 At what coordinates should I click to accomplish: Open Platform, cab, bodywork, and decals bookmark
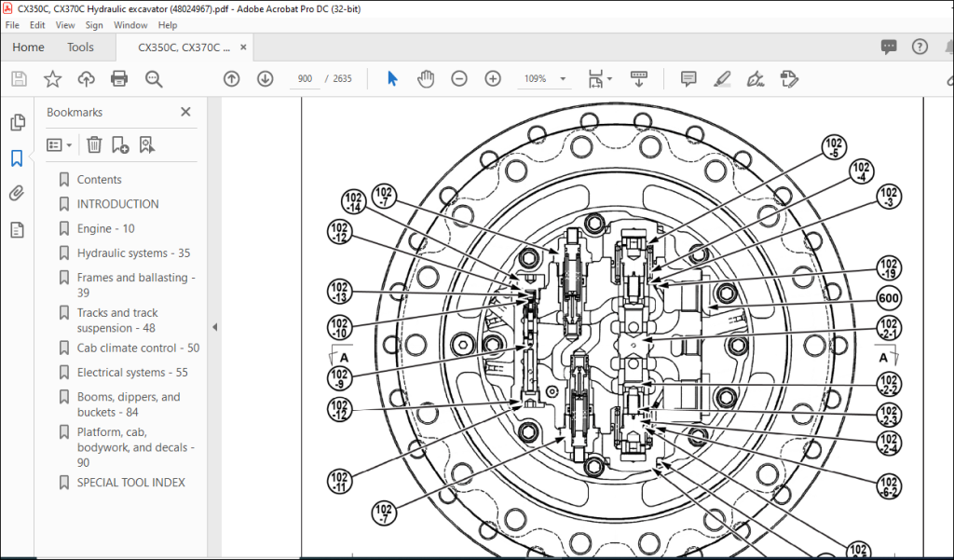[136, 446]
